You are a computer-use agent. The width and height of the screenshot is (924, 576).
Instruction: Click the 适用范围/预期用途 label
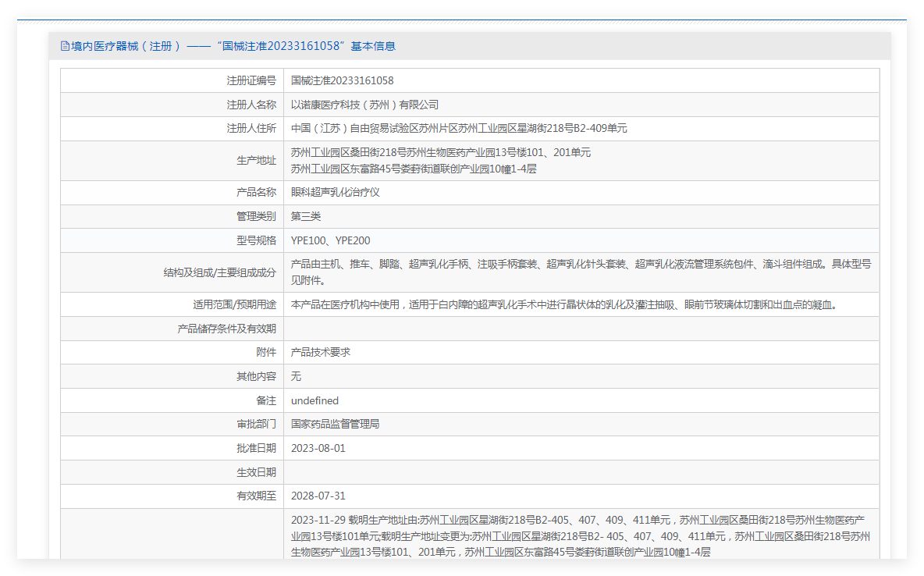pyautogui.click(x=235, y=305)
